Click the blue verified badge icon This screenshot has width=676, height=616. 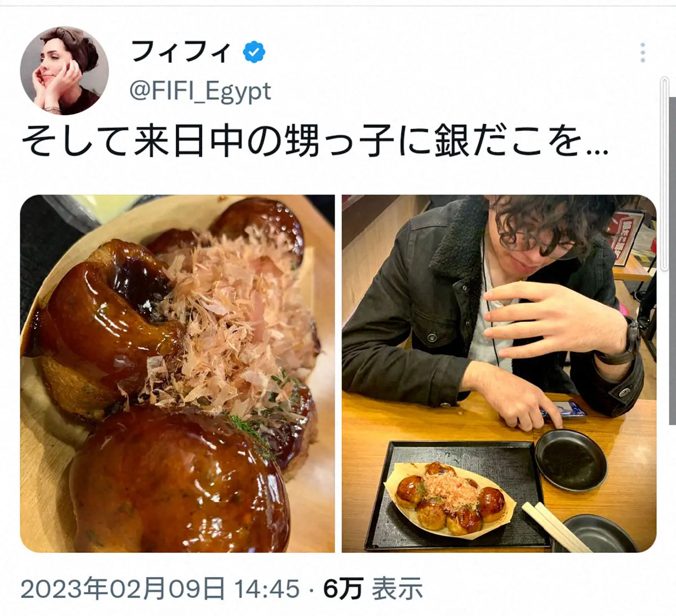click(x=254, y=52)
